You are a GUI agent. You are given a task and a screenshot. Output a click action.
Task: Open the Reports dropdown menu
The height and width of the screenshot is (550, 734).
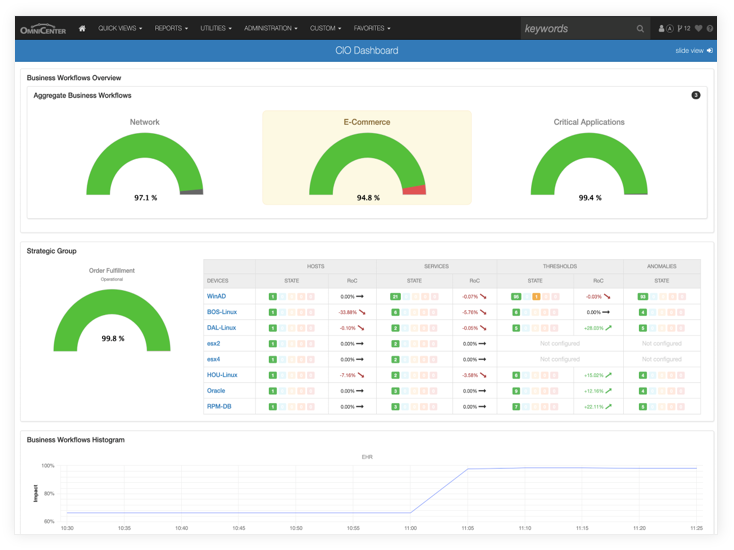[x=171, y=29]
